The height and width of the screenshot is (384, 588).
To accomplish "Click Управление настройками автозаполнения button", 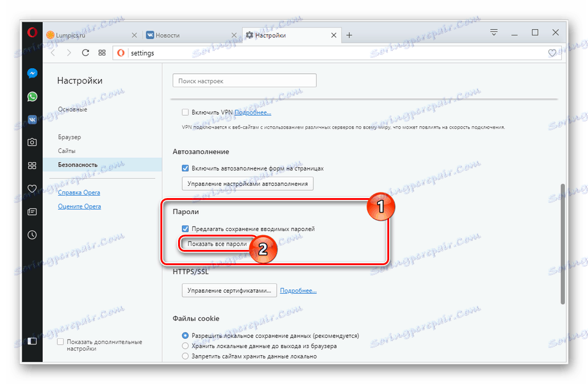I will [248, 183].
